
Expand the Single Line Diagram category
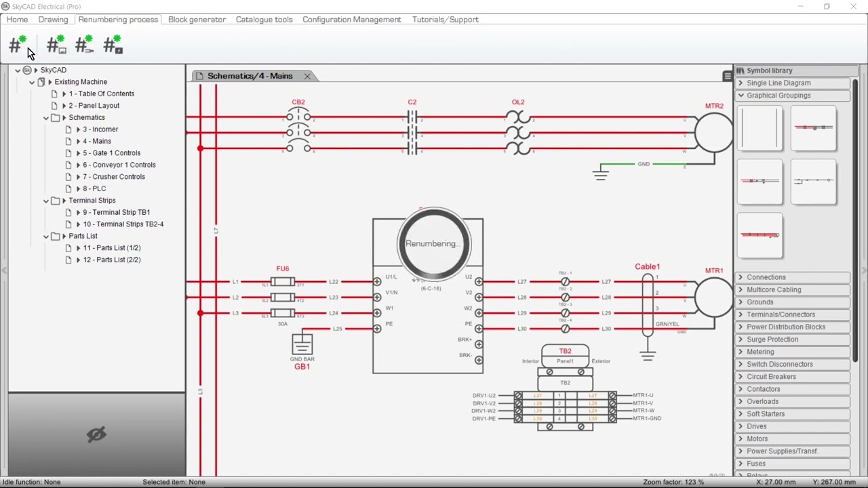click(x=741, y=83)
